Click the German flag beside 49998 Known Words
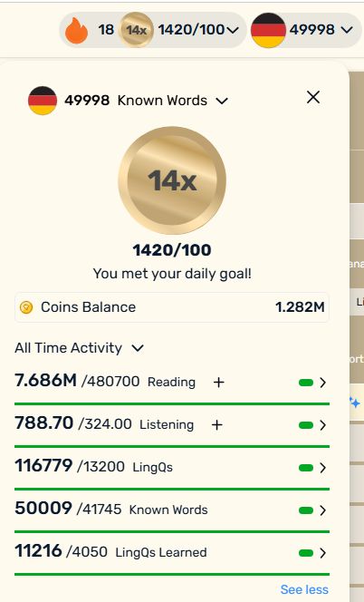This screenshot has width=364, height=602. [43, 101]
